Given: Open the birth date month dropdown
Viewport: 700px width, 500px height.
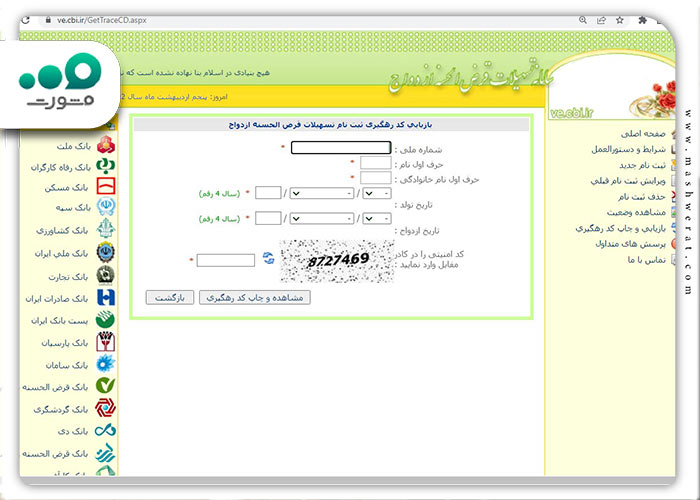Looking at the screenshot, I should [321, 193].
